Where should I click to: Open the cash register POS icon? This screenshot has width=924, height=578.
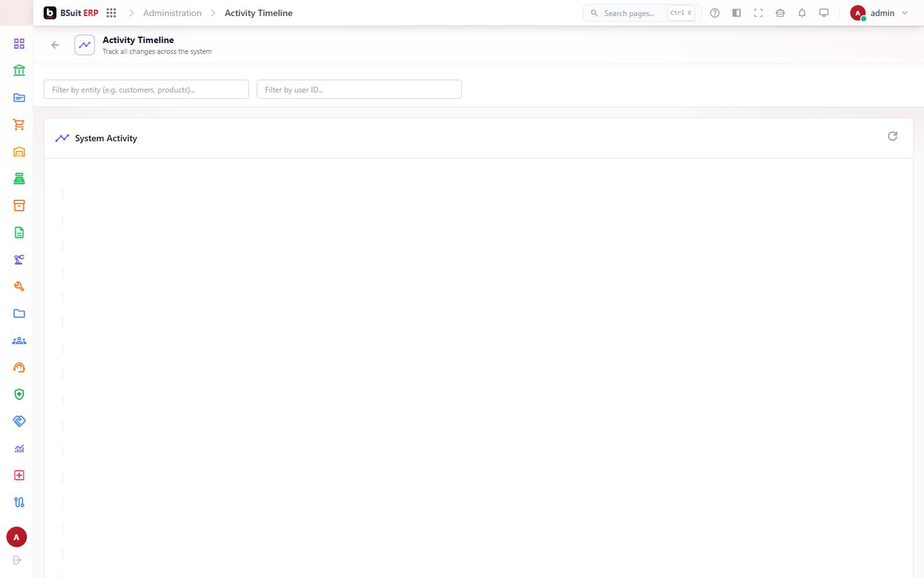(x=19, y=179)
